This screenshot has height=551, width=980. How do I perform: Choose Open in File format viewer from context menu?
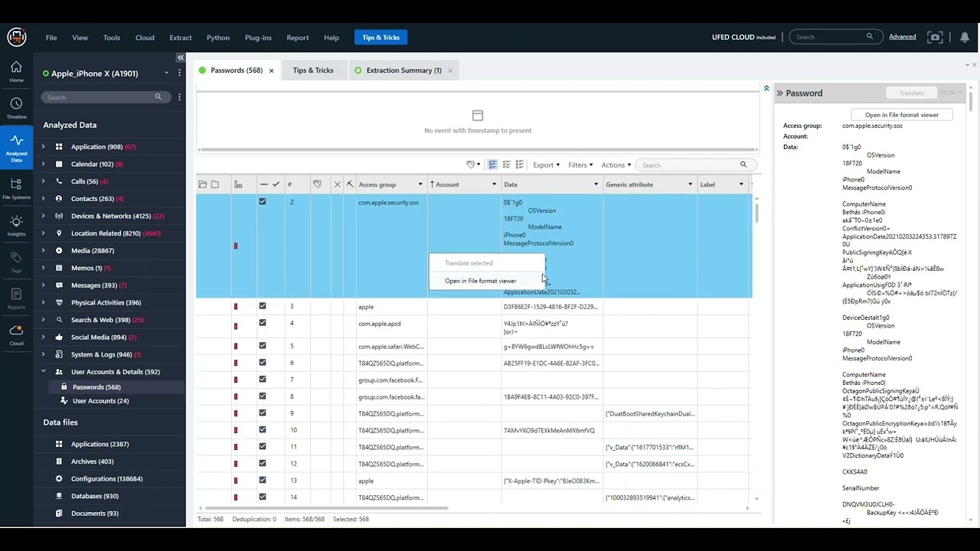tap(480, 281)
